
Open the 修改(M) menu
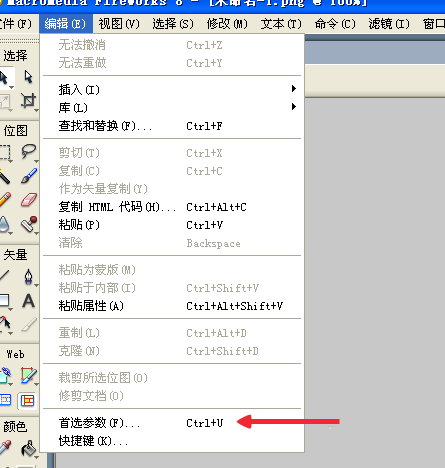(227, 24)
